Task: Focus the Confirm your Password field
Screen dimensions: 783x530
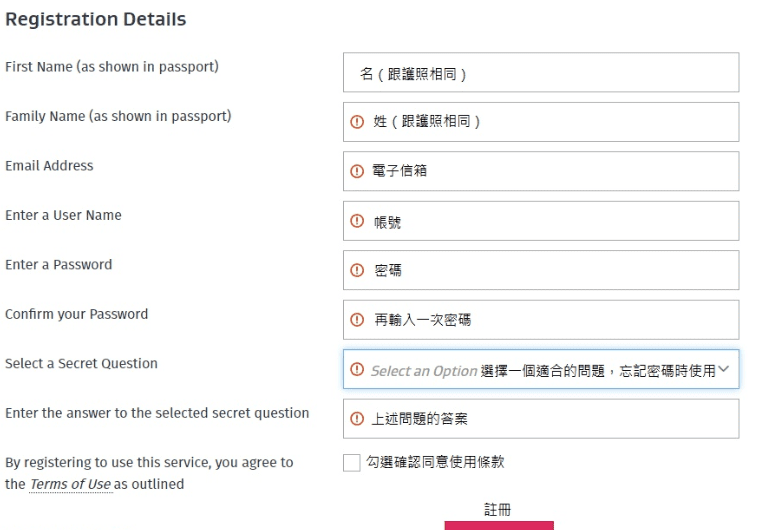Action: tap(541, 320)
